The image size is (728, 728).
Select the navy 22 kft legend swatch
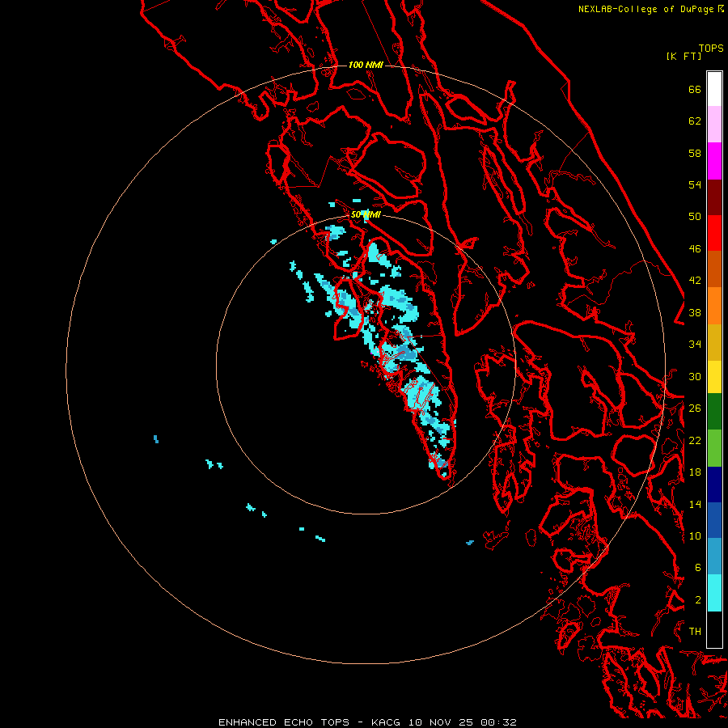[x=714, y=485]
